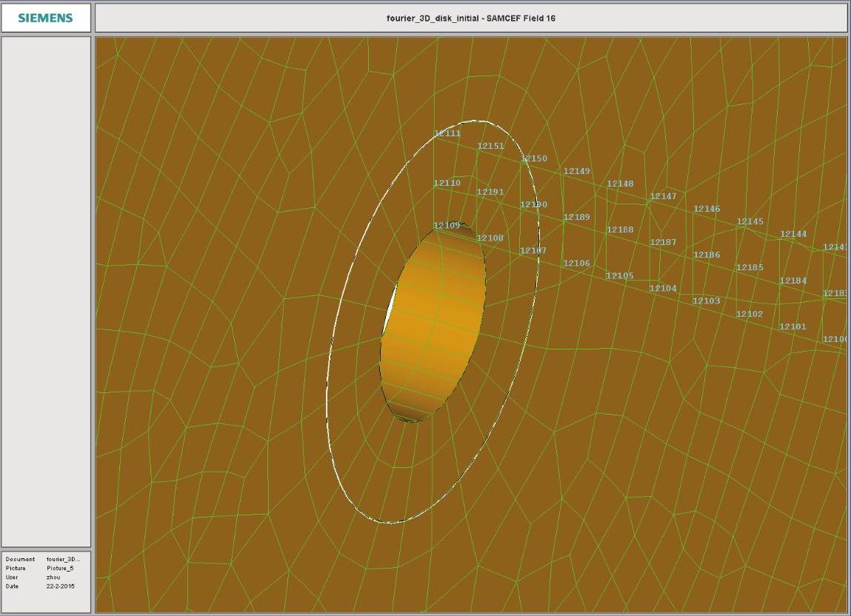The height and width of the screenshot is (616, 851).
Task: Pick node label 12191
Action: click(x=490, y=192)
